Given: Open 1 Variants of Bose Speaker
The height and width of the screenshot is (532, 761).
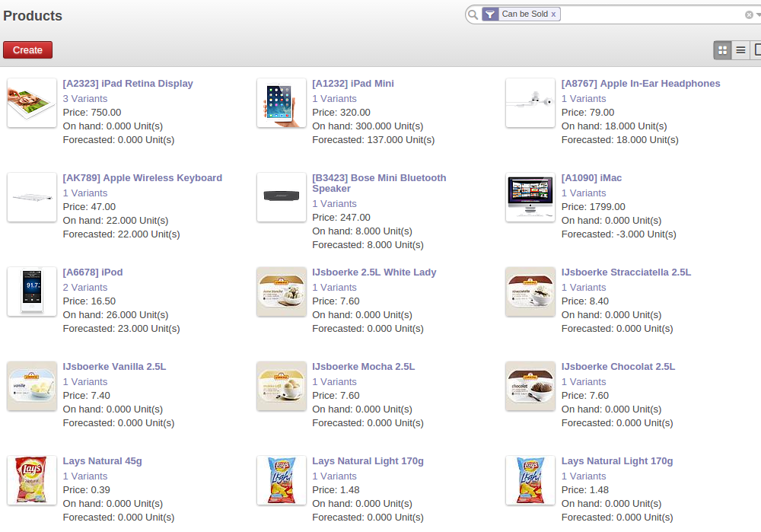Looking at the screenshot, I should [x=334, y=203].
